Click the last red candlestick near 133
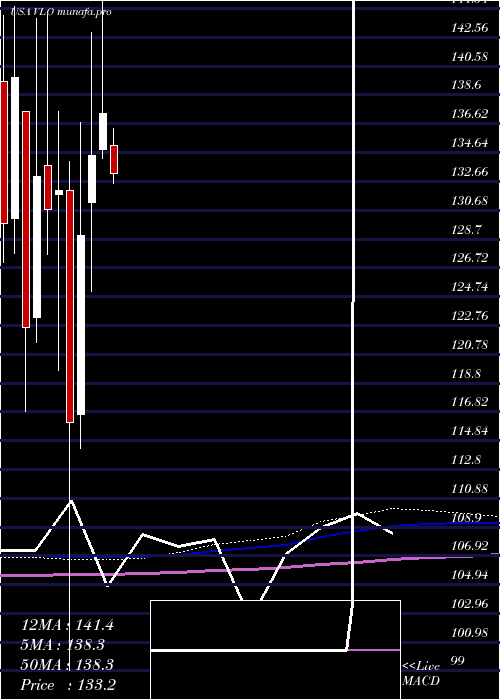 point(114,159)
